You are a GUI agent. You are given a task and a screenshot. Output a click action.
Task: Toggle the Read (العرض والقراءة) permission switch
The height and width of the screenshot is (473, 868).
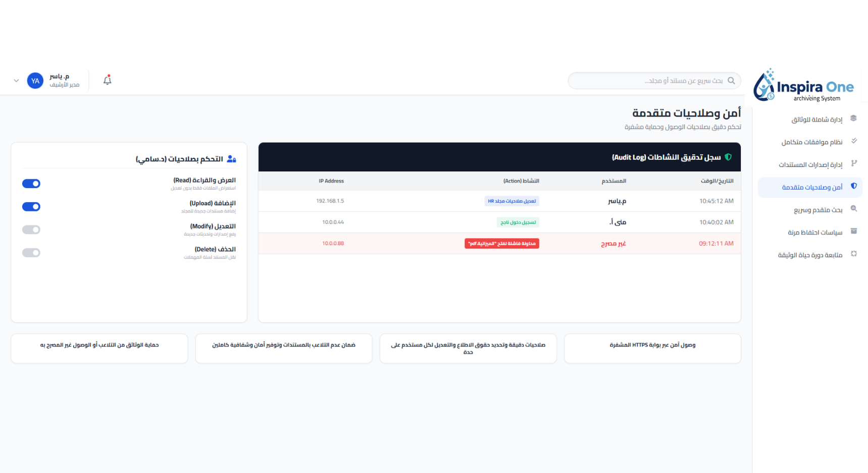tap(31, 184)
